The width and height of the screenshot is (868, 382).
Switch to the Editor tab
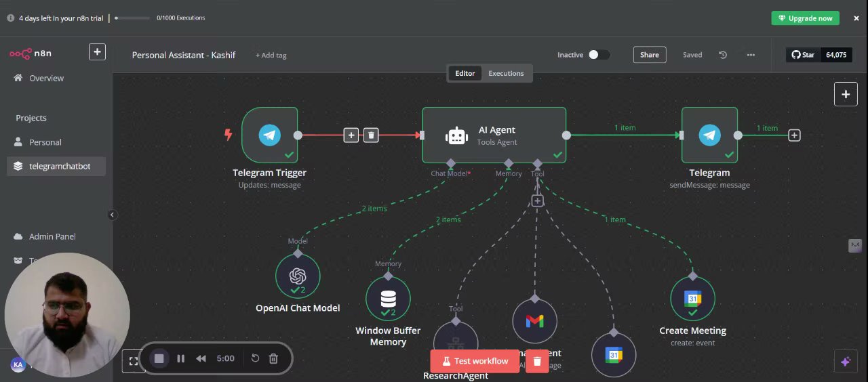tap(465, 73)
